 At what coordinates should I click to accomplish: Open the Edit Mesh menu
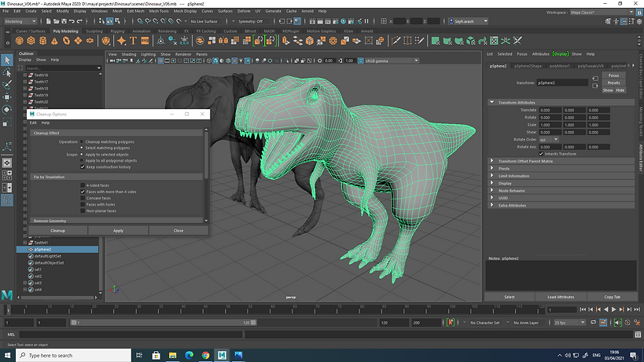pyautogui.click(x=135, y=11)
